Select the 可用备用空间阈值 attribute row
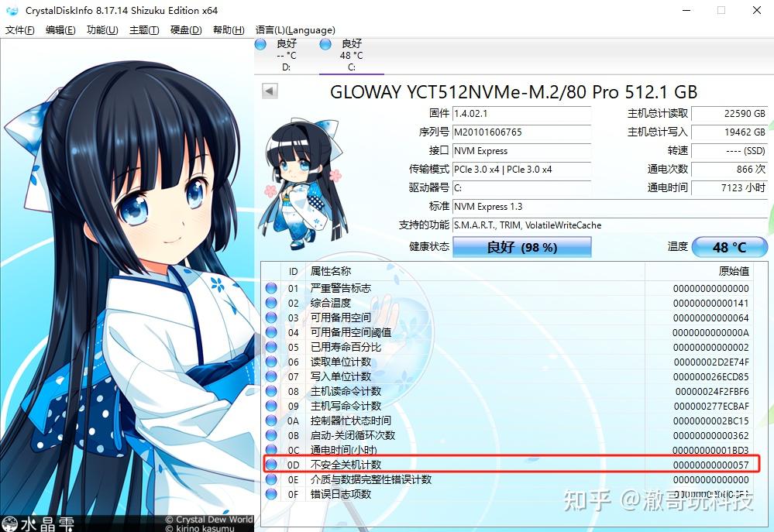 507,332
